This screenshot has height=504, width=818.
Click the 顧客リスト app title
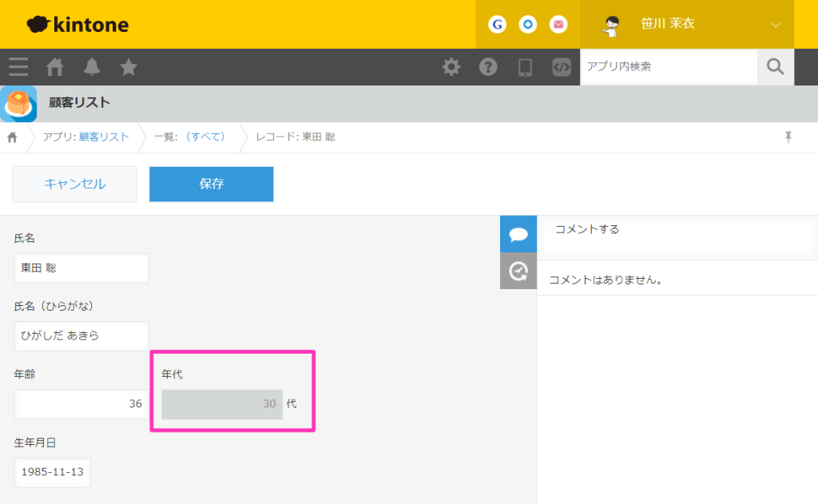point(79,103)
